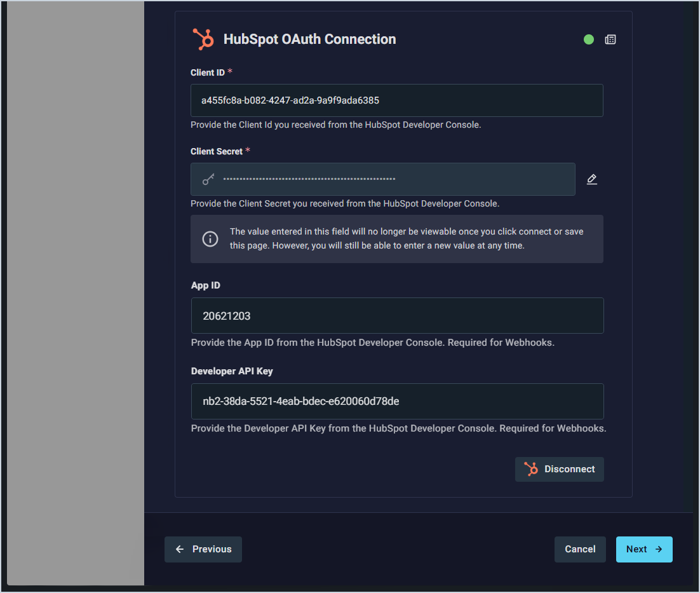Image resolution: width=700 pixels, height=593 pixels.
Task: Click into the Client ID input field
Action: tap(396, 100)
